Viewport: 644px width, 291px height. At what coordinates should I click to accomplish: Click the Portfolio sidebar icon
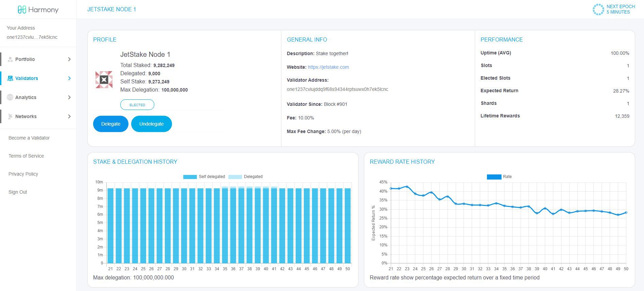click(10, 59)
